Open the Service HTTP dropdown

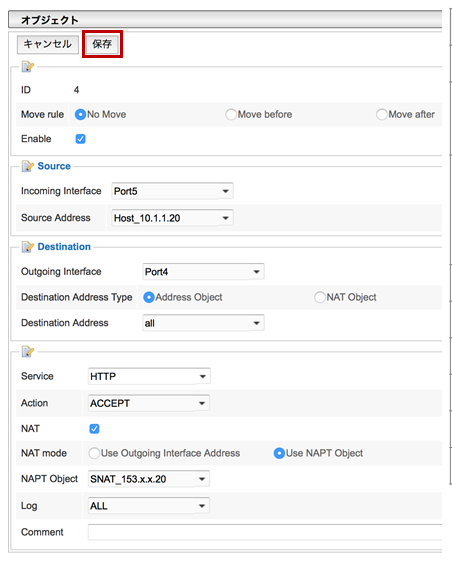[149, 376]
